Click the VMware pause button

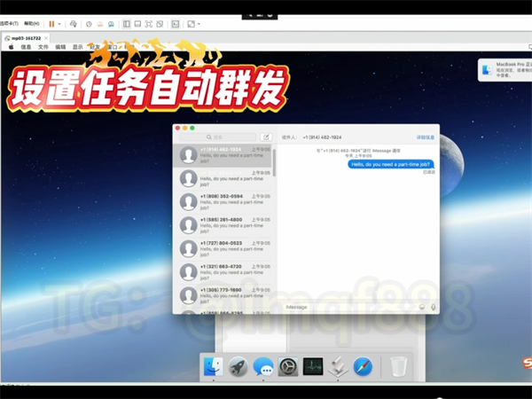51,24
